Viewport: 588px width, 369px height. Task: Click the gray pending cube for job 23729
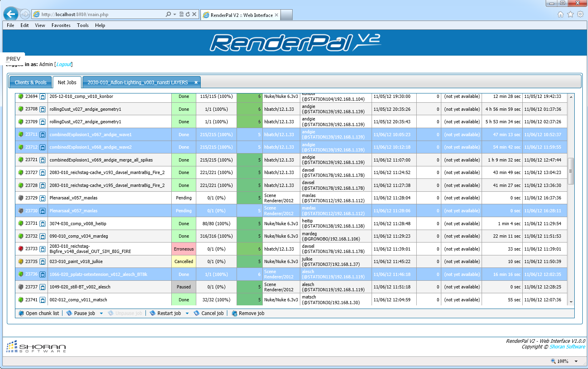click(x=21, y=198)
